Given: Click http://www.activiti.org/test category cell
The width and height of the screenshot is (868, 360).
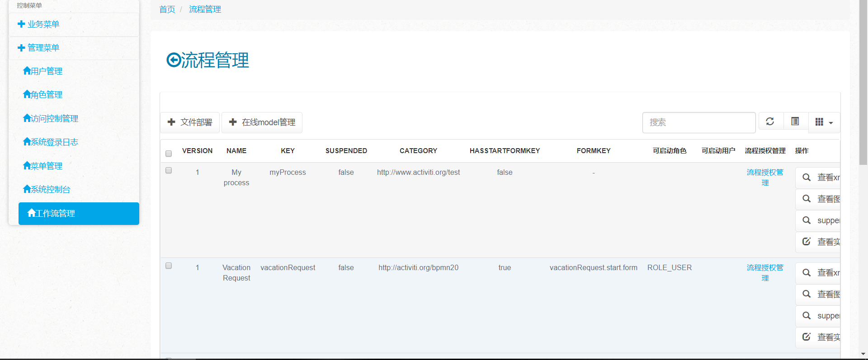Looking at the screenshot, I should coord(419,173).
